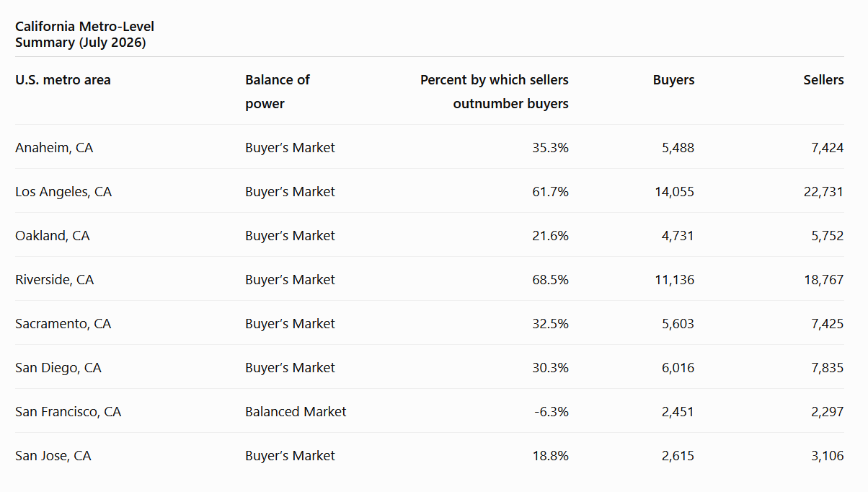Click the 'Sellers' column header
This screenshot has width=868, height=492.
tap(823, 80)
